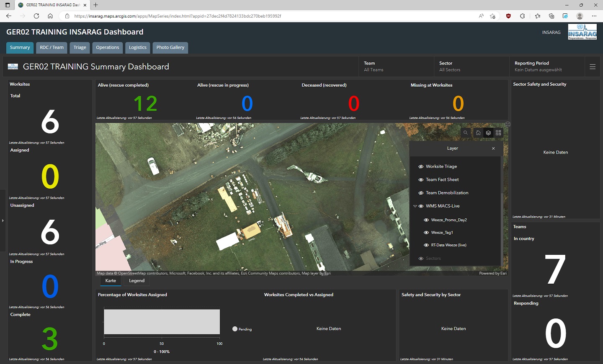Refresh the browser page
Viewport: 603px width, 364px height.
36,16
